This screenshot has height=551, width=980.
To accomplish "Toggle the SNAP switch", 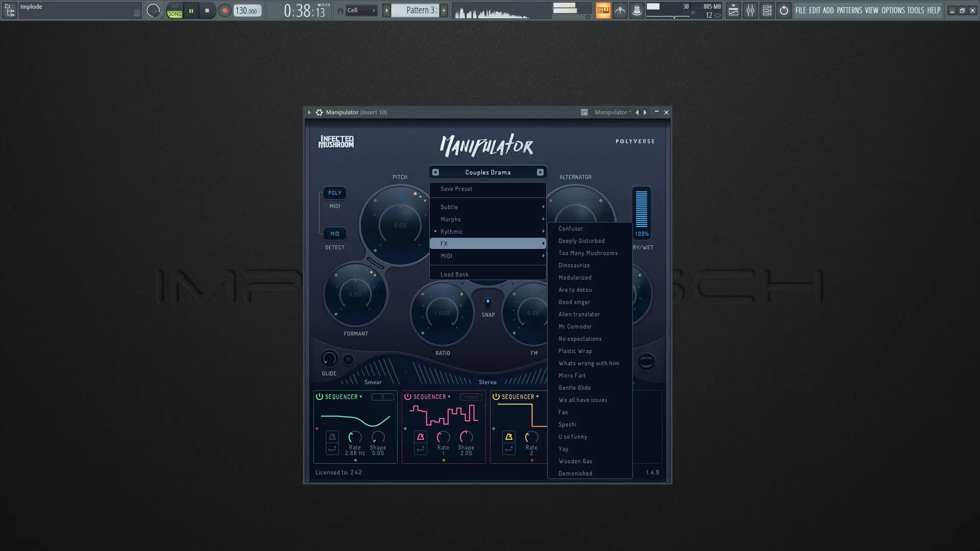I will (x=488, y=302).
